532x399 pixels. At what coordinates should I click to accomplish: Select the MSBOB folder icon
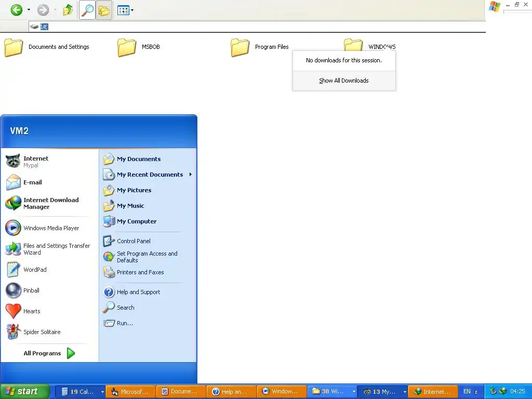click(127, 47)
